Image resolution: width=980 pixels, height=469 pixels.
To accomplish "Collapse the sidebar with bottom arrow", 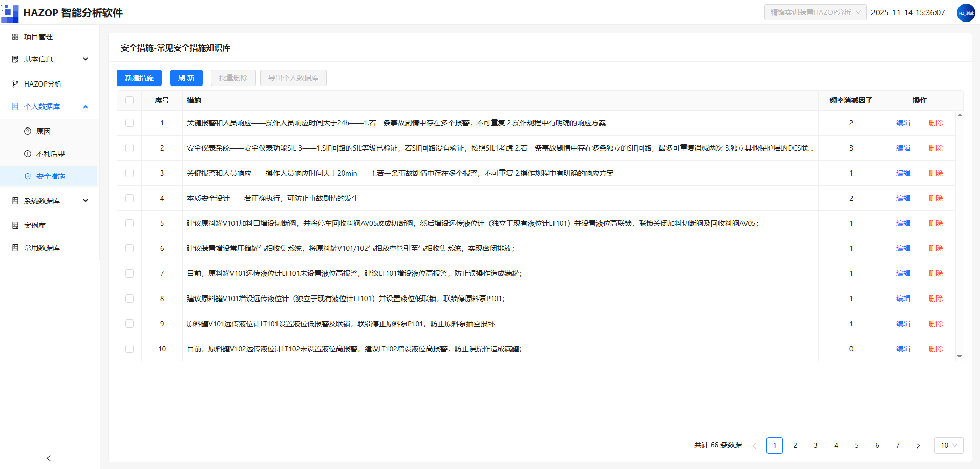I will (49, 458).
